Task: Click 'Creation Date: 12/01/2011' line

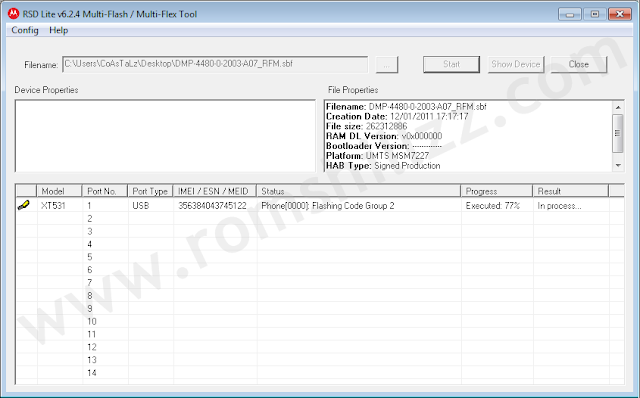Action: (x=397, y=116)
